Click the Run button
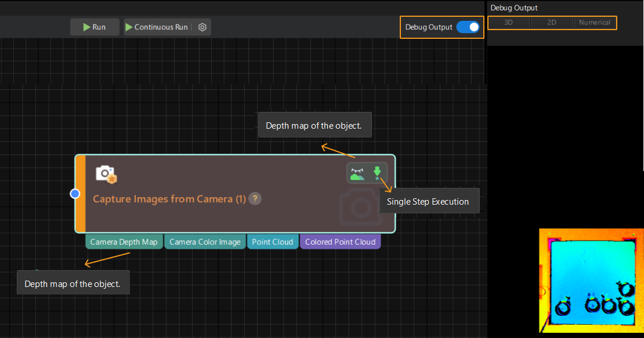Image resolution: width=644 pixels, height=338 pixels. pos(95,27)
